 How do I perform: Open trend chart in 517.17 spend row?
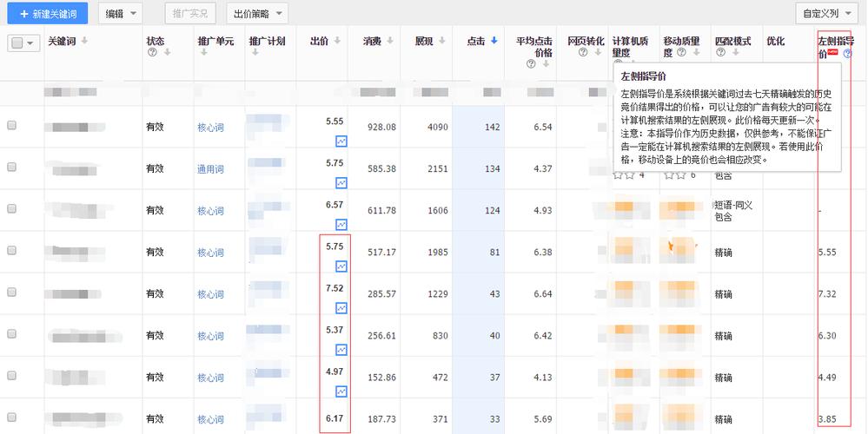pyautogui.click(x=341, y=266)
